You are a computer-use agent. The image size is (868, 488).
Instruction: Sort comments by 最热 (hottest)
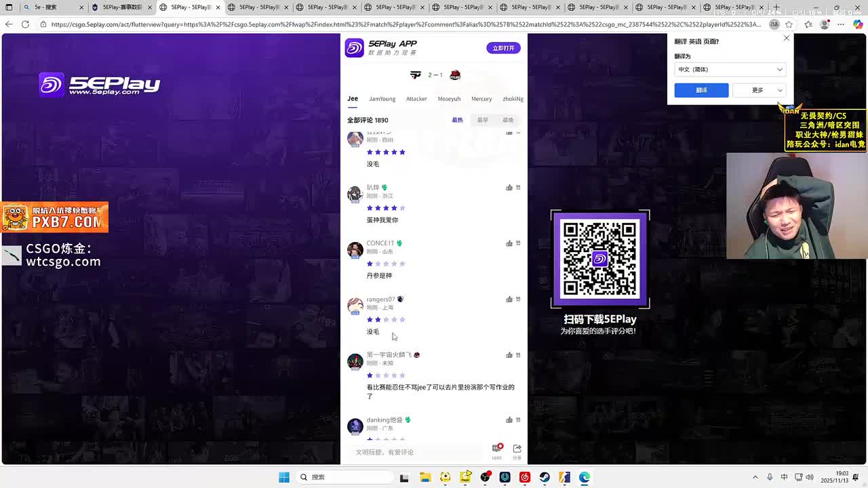click(457, 120)
